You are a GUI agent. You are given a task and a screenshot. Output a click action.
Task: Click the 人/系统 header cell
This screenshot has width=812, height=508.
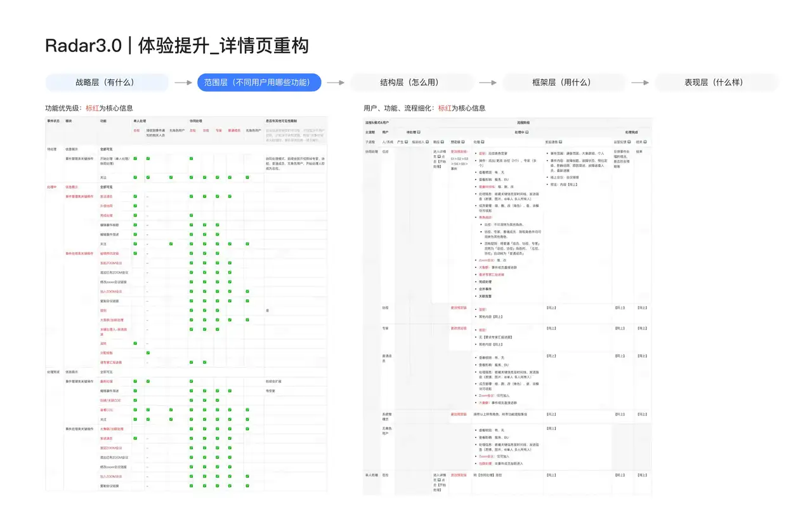pos(387,142)
